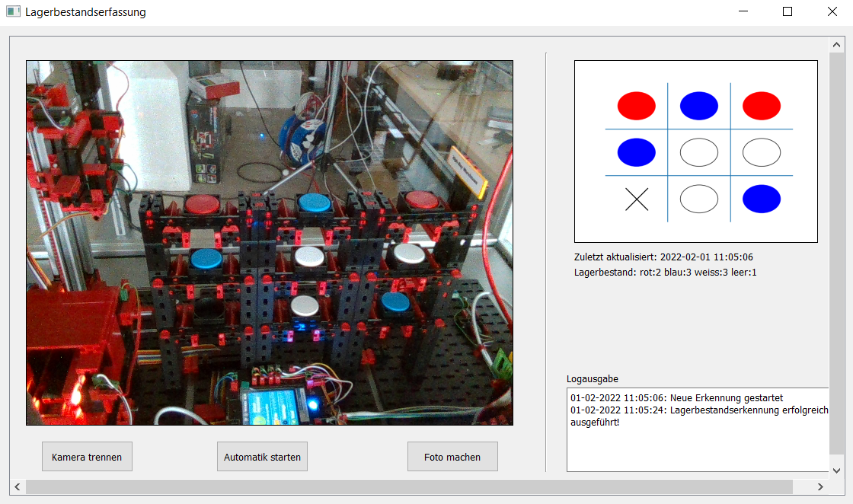
Task: Click log line 'Lagerbestandserkennung erfolgreich'
Action: pos(699,410)
